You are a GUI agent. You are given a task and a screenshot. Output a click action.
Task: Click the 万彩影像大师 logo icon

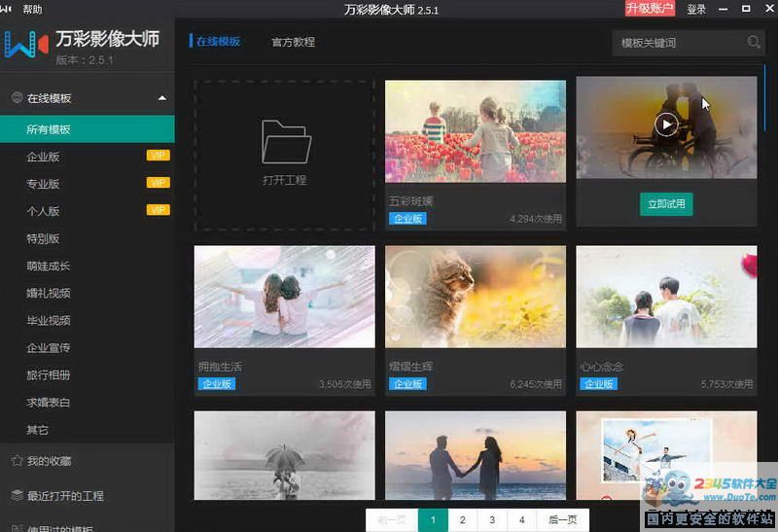(x=26, y=45)
